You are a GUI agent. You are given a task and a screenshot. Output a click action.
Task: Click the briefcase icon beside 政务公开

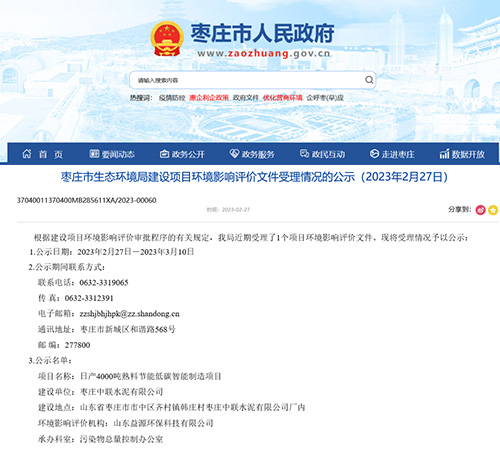click(x=164, y=154)
